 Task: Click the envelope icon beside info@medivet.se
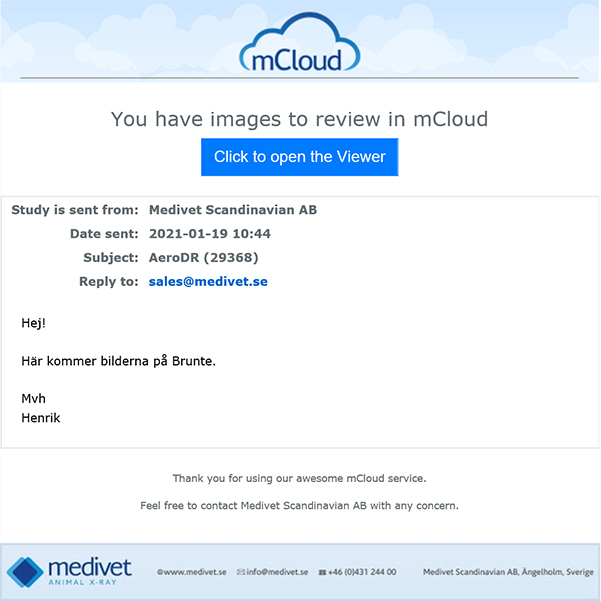[241, 572]
